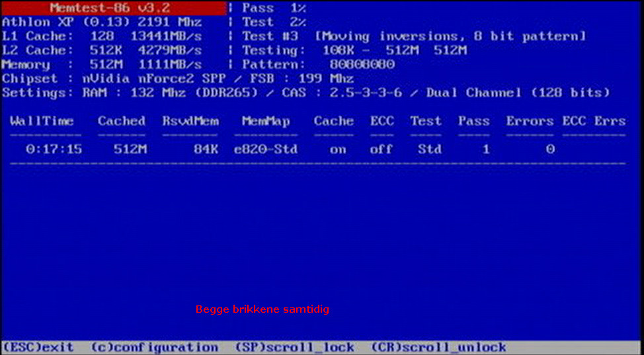Click the Errors column header
The height and width of the screenshot is (355, 644).
(530, 121)
